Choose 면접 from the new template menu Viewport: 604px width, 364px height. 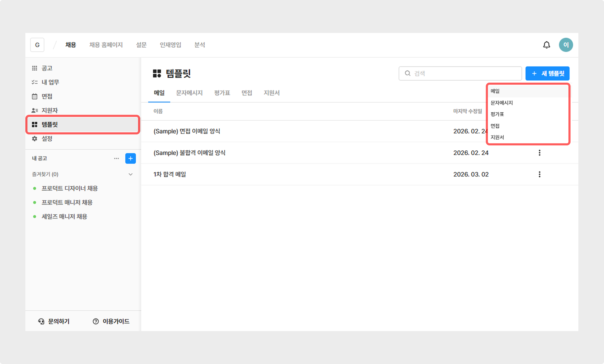click(x=528, y=126)
